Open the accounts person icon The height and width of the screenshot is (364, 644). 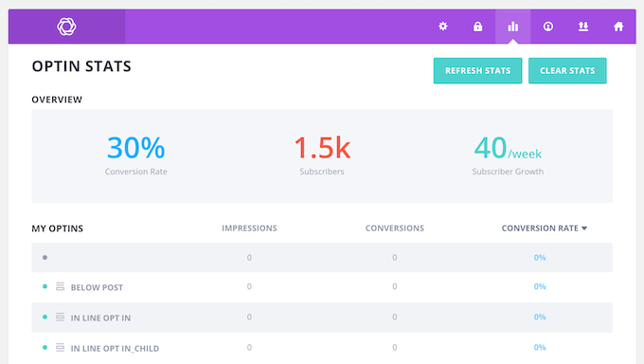(548, 27)
